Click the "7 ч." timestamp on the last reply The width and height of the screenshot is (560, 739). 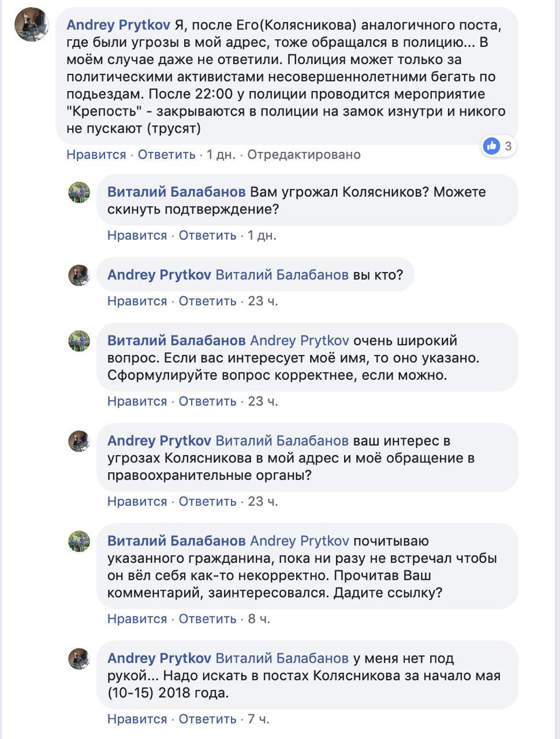tap(259, 719)
